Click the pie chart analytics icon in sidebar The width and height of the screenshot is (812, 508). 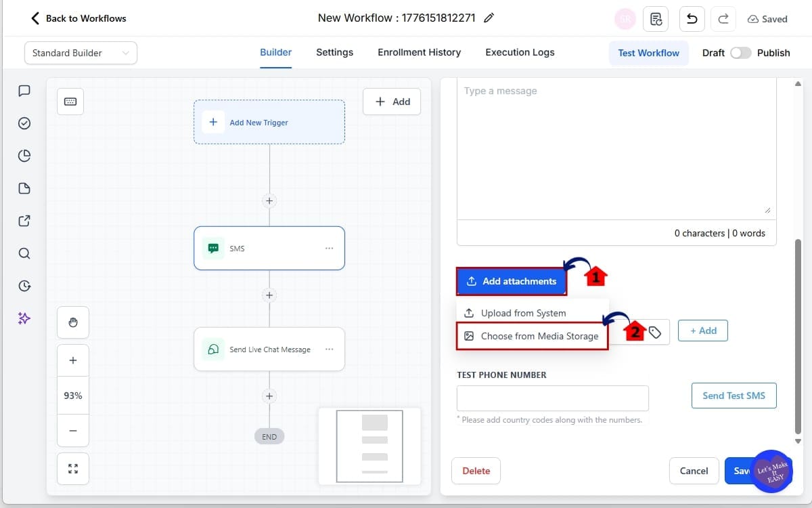point(24,155)
